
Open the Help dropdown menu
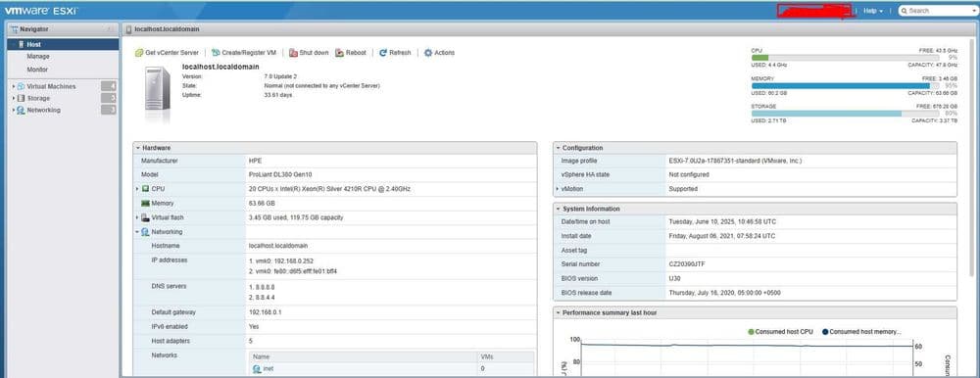coord(873,11)
